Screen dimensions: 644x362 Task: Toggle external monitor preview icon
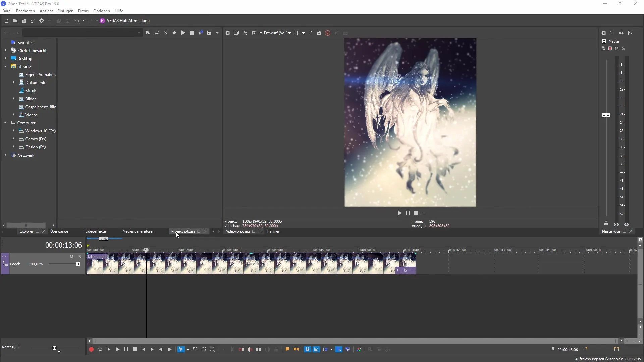[236, 33]
